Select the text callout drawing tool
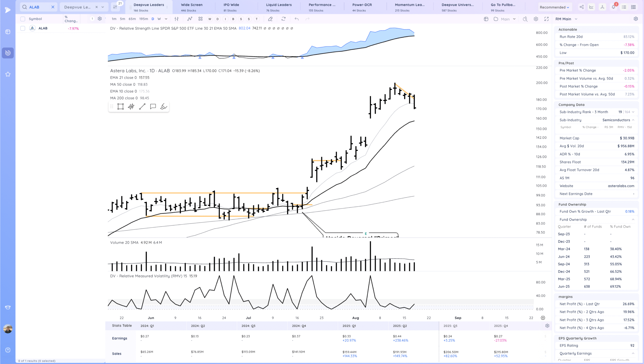The width and height of the screenshot is (644, 364). (153, 107)
